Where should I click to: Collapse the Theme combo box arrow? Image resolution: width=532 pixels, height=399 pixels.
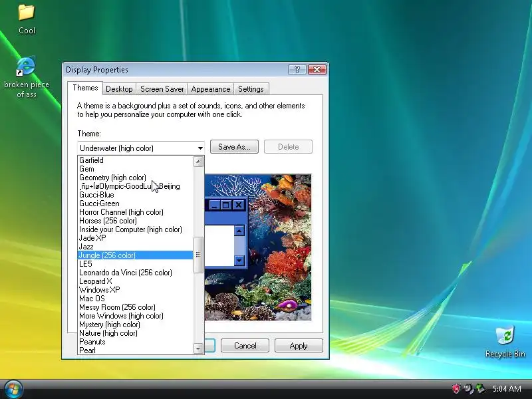pyautogui.click(x=200, y=148)
